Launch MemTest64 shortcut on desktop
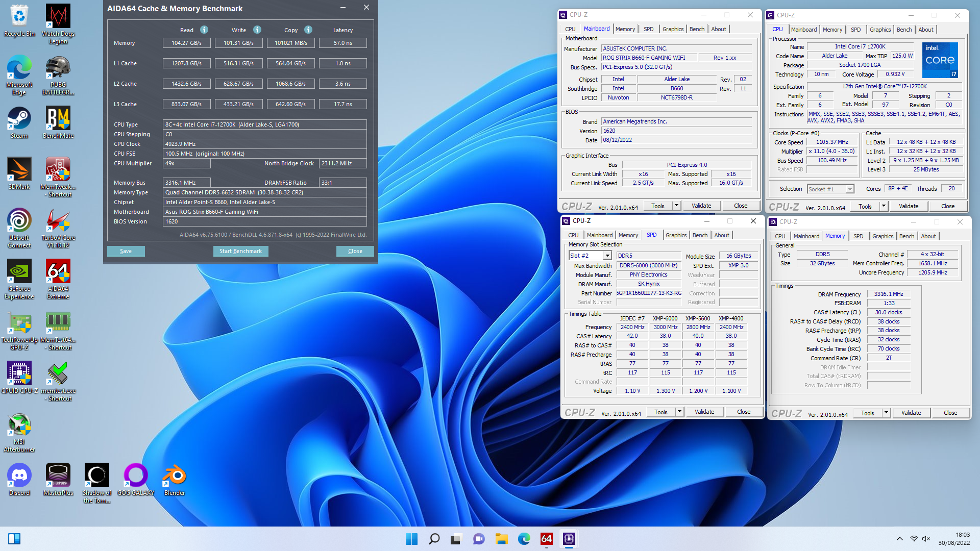The height and width of the screenshot is (551, 980). (58, 330)
